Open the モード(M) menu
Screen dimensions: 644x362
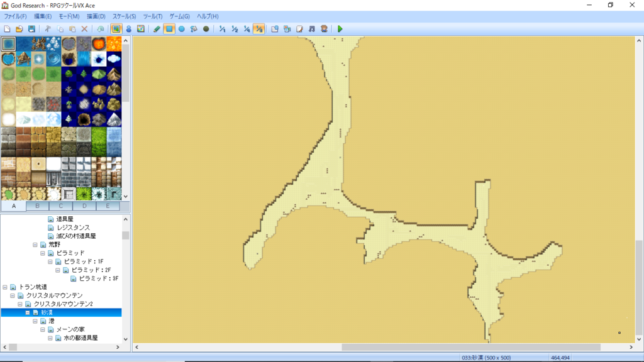69,16
